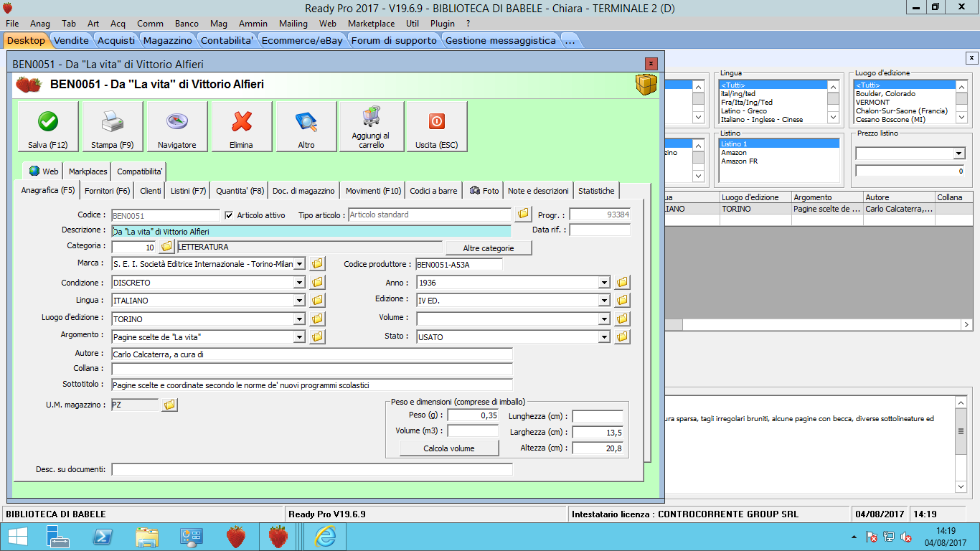980x551 pixels.
Task: Delete the article with Elimina
Action: [242, 127]
